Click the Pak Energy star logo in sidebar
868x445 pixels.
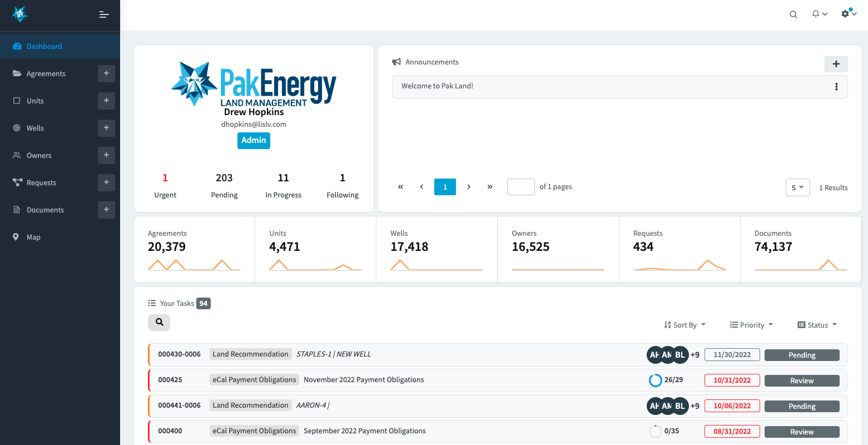(20, 14)
